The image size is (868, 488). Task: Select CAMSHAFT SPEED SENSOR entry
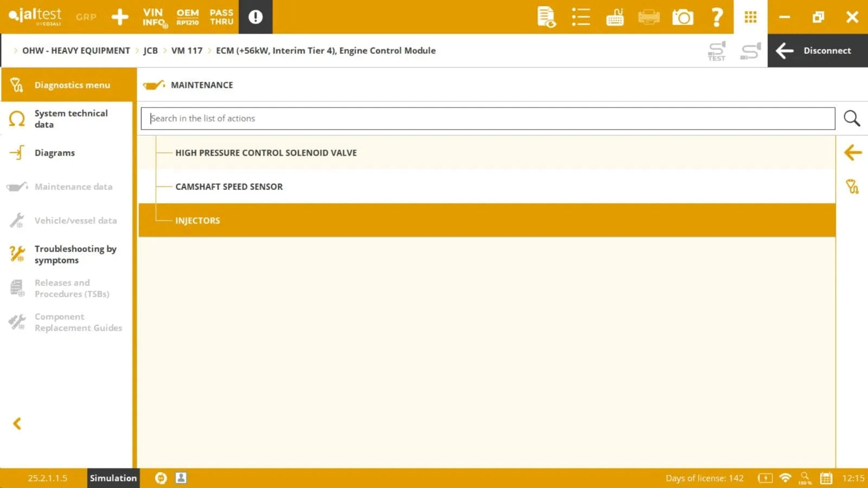229,187
